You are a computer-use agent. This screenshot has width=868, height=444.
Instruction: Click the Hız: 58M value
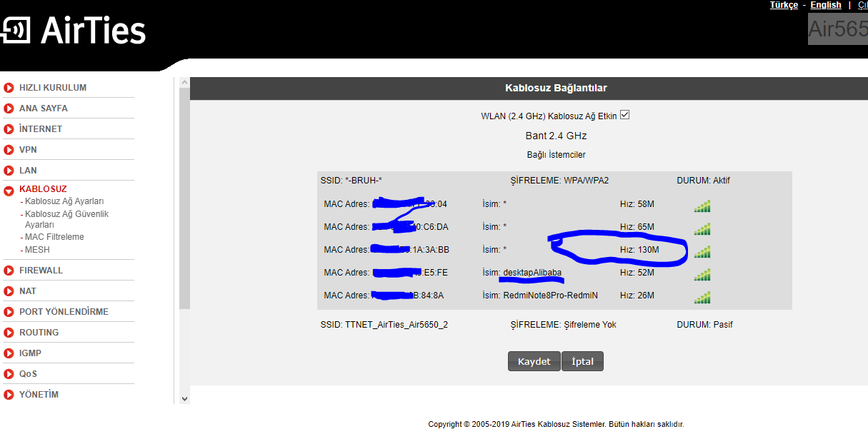pyautogui.click(x=637, y=204)
